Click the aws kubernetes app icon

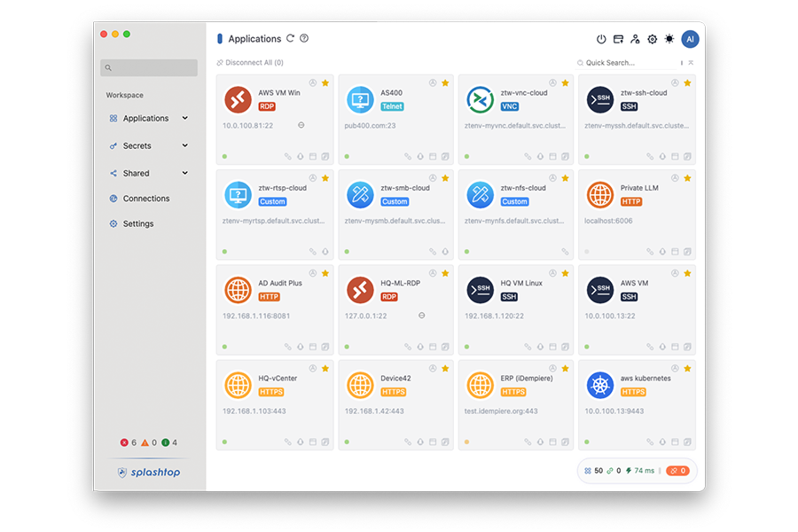click(600, 385)
